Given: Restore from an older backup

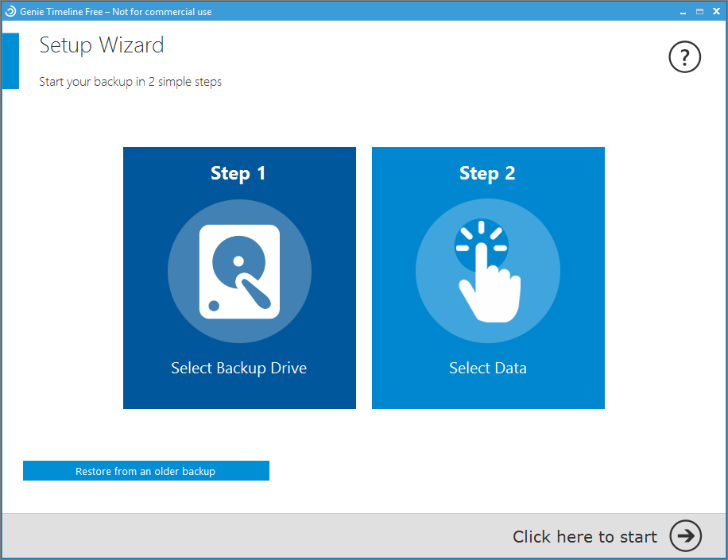Looking at the screenshot, I should (x=145, y=470).
